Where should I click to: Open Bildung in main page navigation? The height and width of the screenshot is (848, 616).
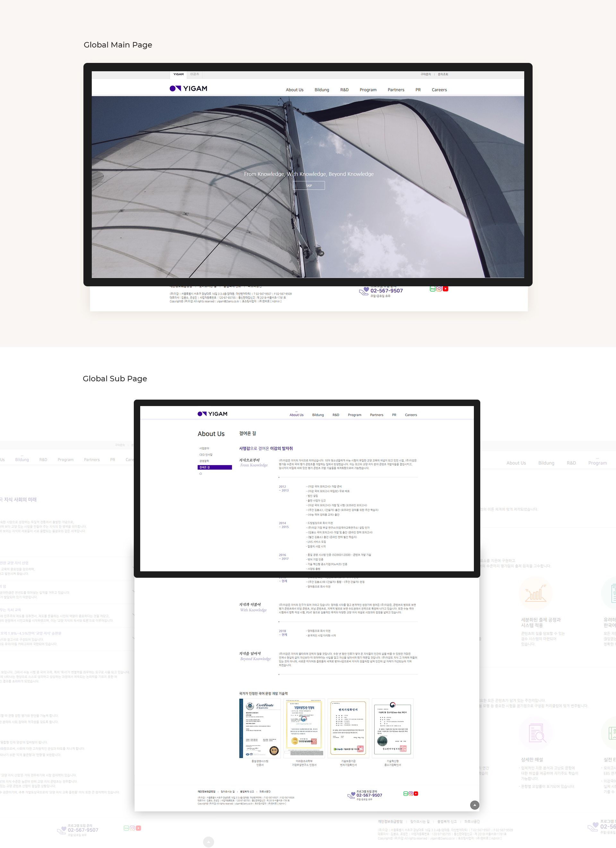point(322,90)
